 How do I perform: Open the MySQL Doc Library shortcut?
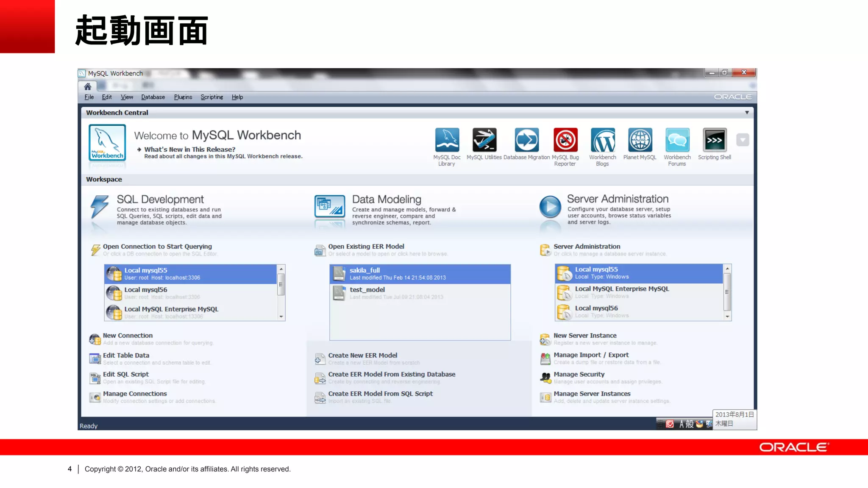447,140
